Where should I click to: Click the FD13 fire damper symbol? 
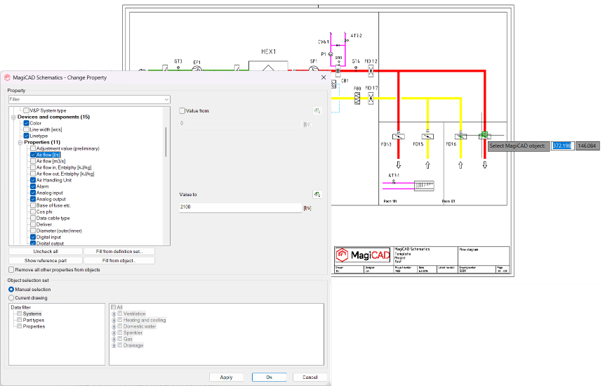(x=398, y=136)
